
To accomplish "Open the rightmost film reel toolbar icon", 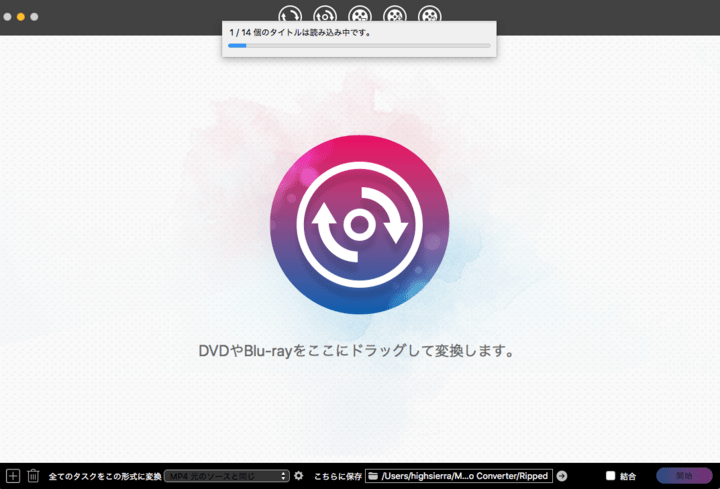I will 429,14.
